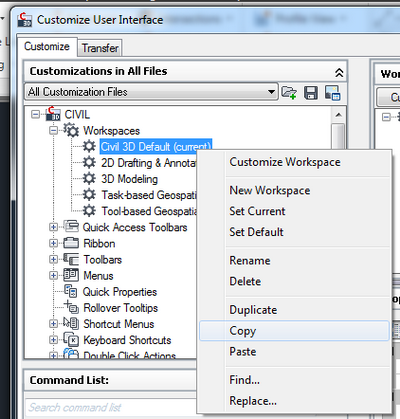Viewport: 400px width, 419px height.
Task: Click the tree scrollbar up arrow
Action: tap(339, 115)
